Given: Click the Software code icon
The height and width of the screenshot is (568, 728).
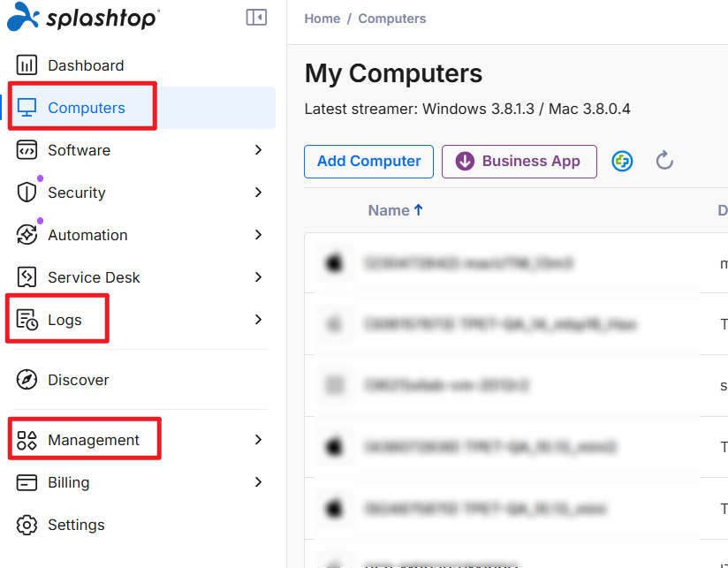Looking at the screenshot, I should click(x=27, y=150).
